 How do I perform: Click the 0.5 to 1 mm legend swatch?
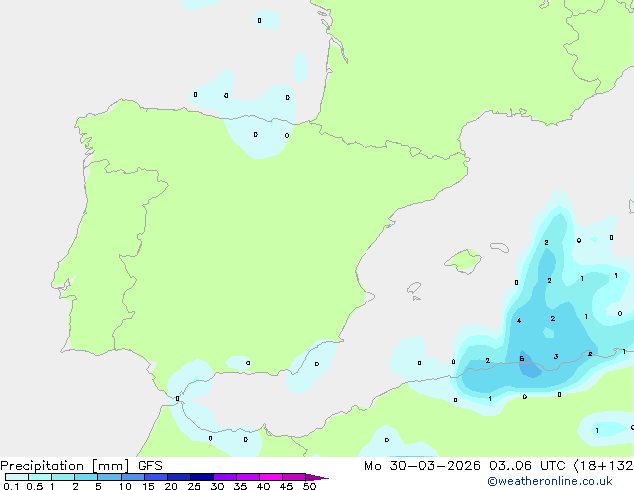pyautogui.click(x=40, y=477)
